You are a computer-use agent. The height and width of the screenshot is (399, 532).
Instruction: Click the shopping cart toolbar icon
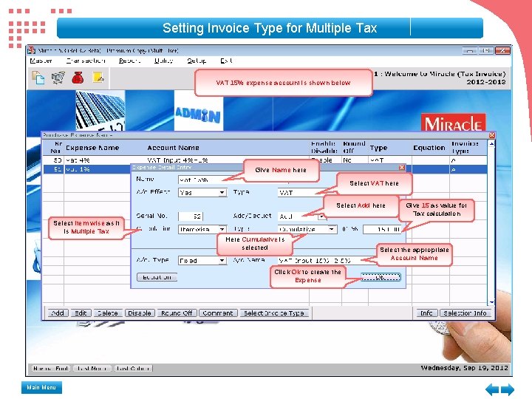pos(58,78)
